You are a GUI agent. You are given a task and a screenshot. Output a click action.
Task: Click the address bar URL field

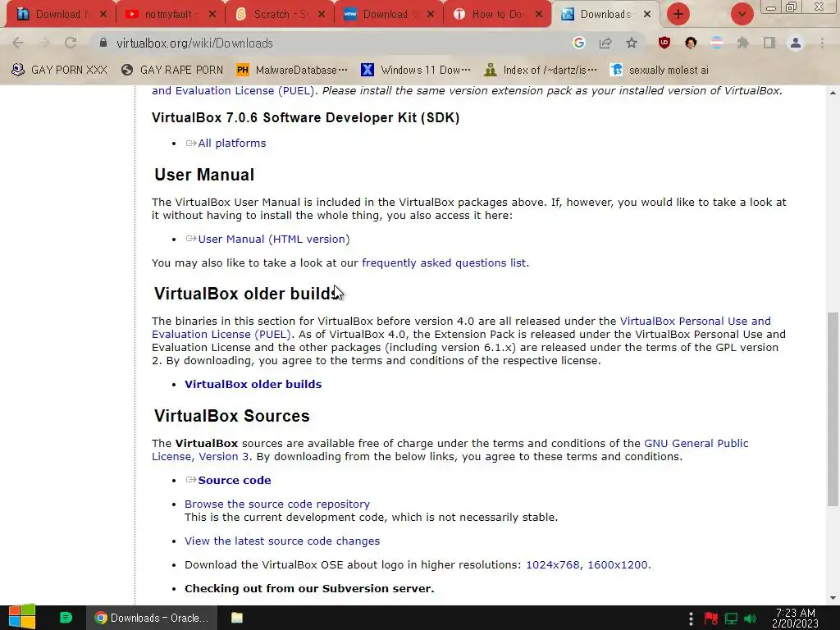(x=332, y=43)
